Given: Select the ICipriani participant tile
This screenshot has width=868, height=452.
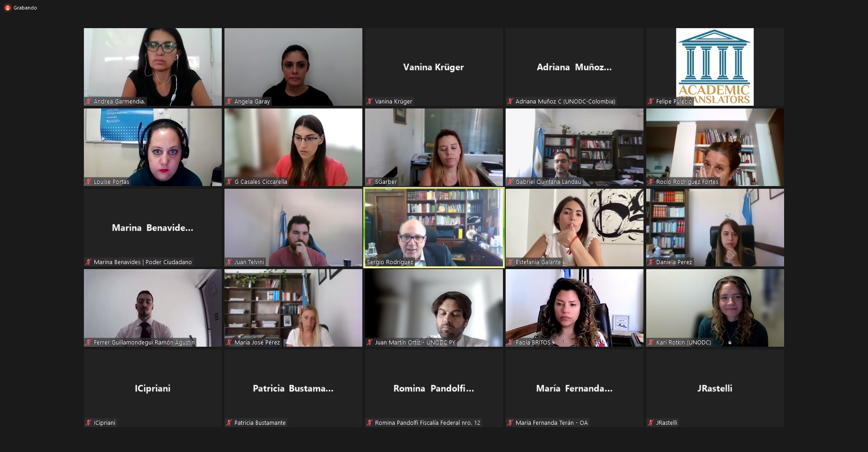Looking at the screenshot, I should [x=153, y=388].
